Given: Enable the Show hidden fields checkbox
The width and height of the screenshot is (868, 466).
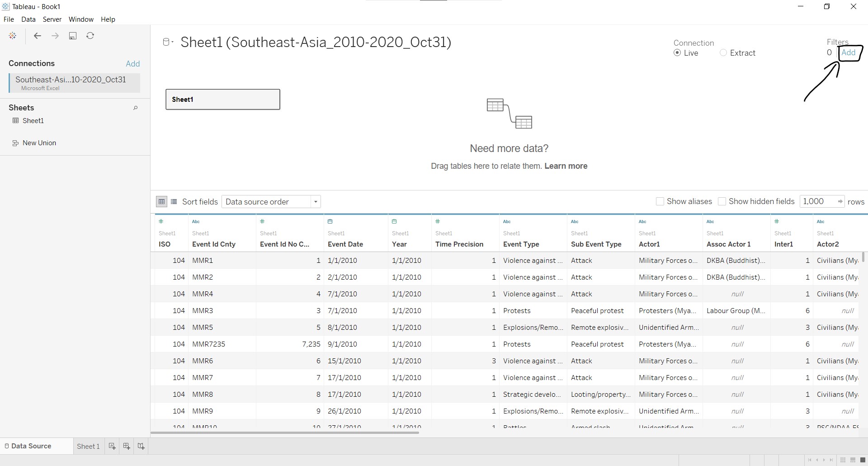Looking at the screenshot, I should [x=722, y=201].
